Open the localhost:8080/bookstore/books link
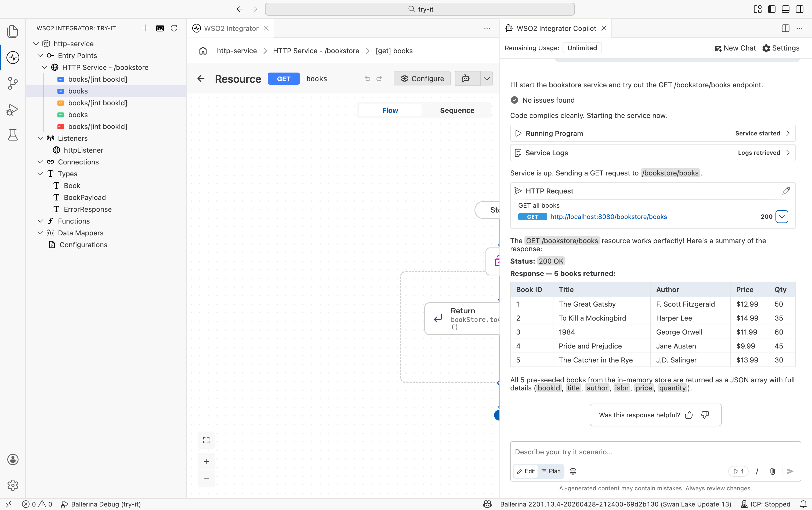 pyautogui.click(x=608, y=217)
